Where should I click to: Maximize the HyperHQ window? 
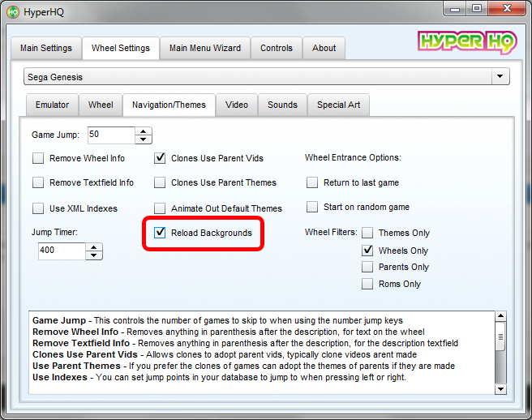[477, 9]
